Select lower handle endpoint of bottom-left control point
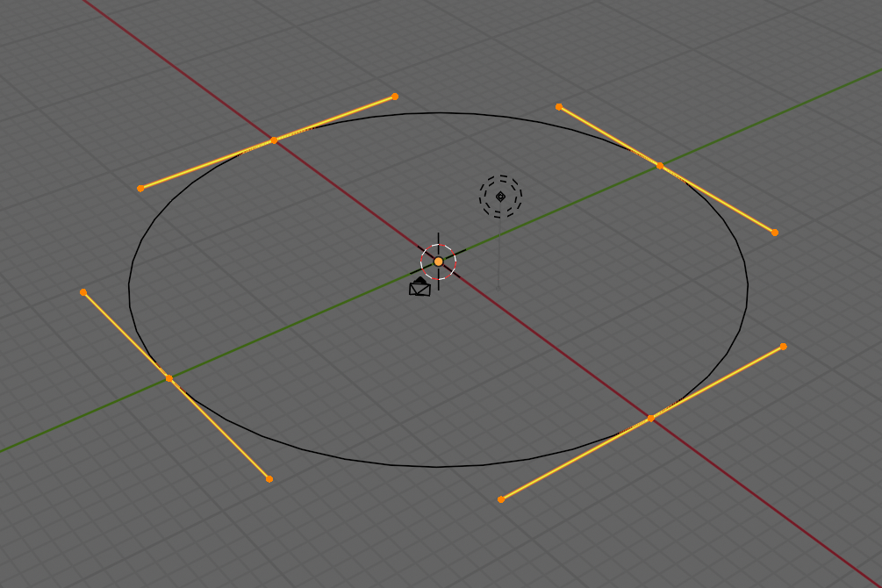Screen dimensions: 882x588 (x=269, y=478)
